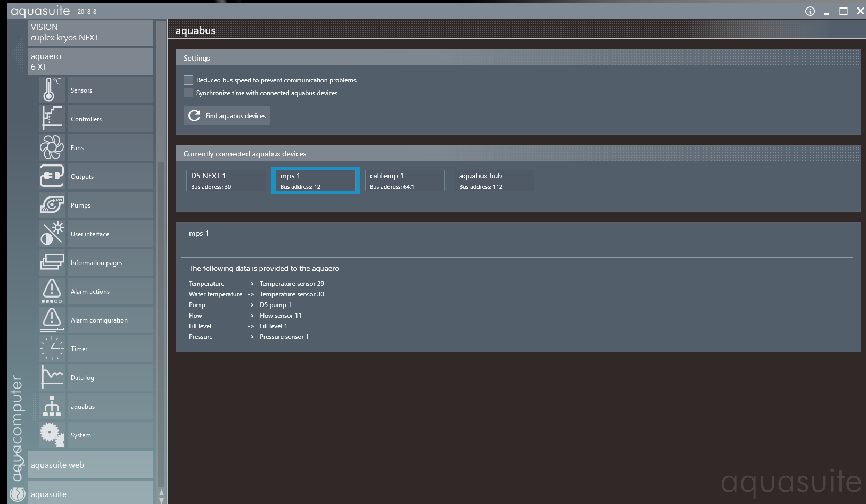The height and width of the screenshot is (504, 866).
Task: Select the calitemp 1 device tile
Action: 405,180
